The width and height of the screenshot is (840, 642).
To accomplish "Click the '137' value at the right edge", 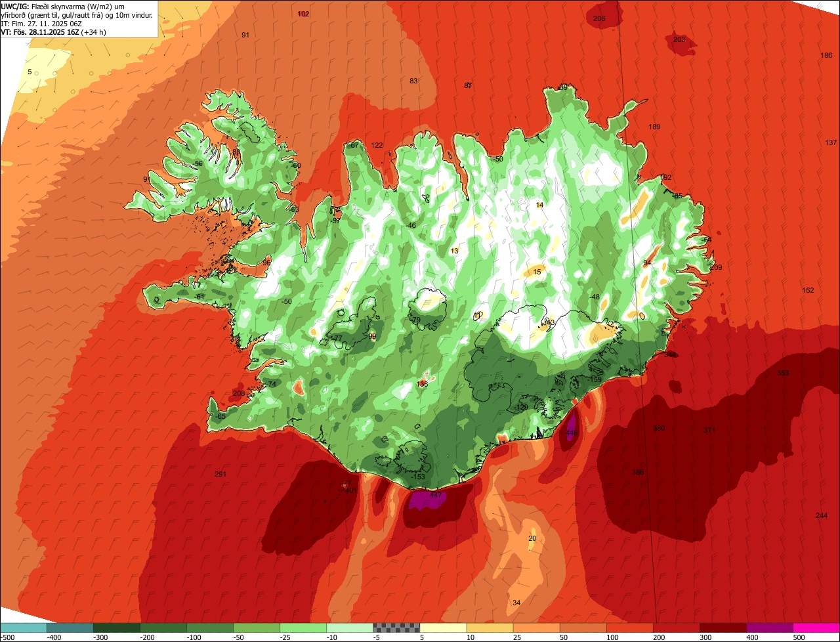I will (831, 142).
